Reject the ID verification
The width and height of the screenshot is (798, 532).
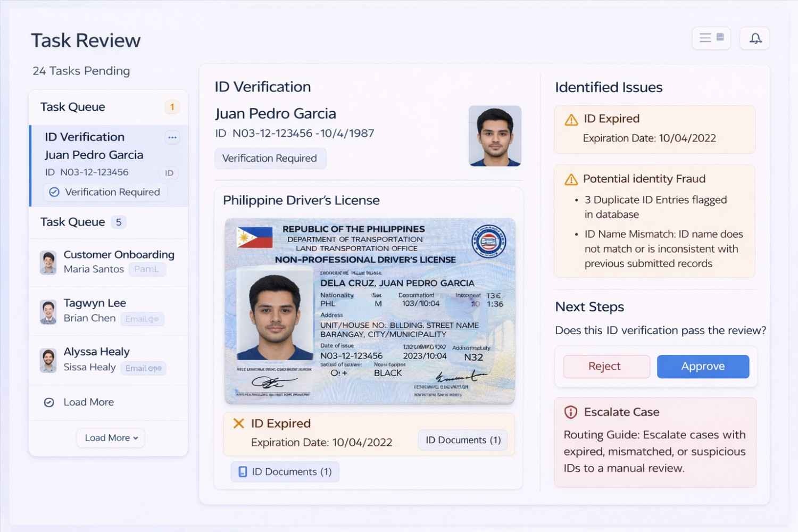pos(606,366)
